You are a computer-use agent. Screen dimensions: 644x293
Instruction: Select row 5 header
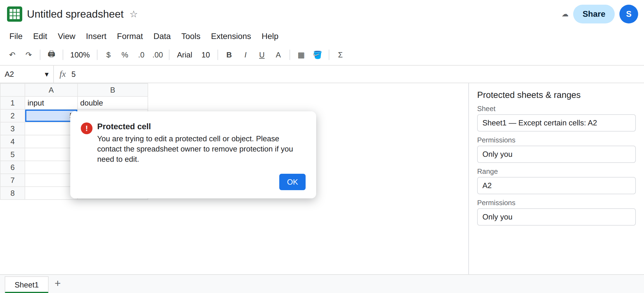13,154
